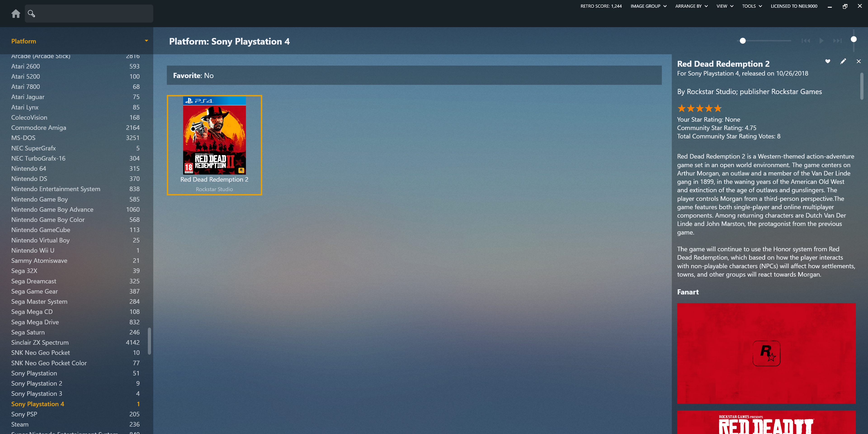Skip to previous music track
The image size is (868, 434).
[x=806, y=41]
